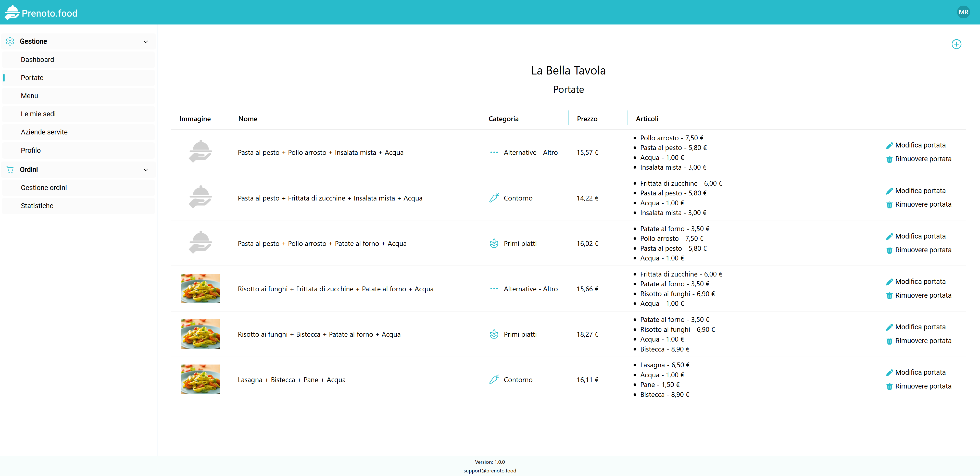Go to Dashboard in sidebar
This screenshot has width=980, height=476.
click(x=37, y=60)
